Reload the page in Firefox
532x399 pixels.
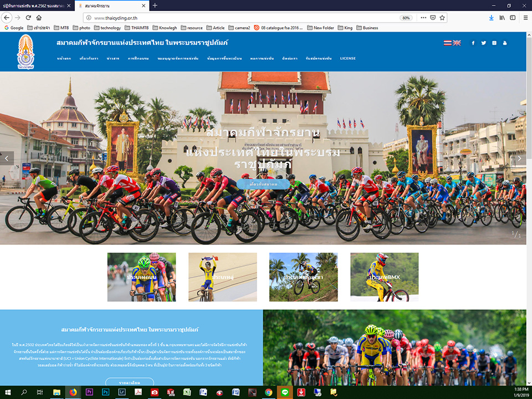pyautogui.click(x=28, y=18)
